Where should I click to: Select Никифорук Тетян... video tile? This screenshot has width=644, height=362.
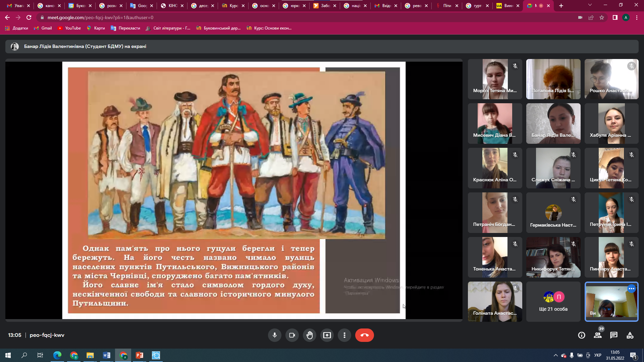coord(553,257)
